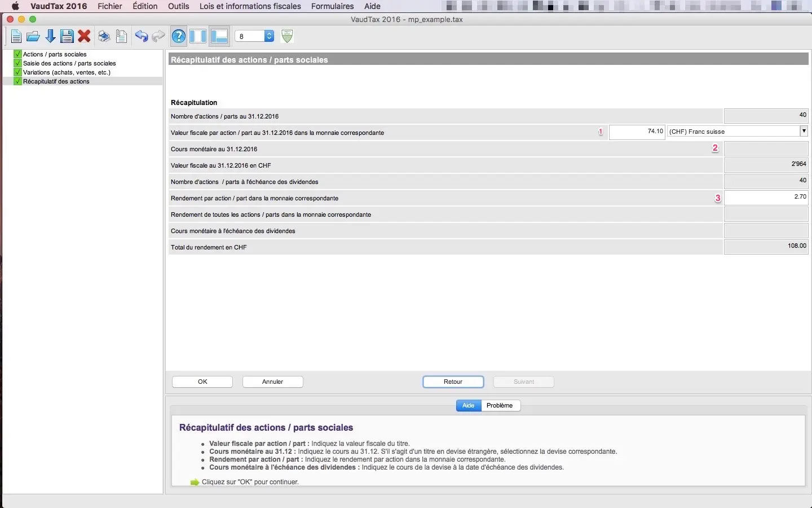Click the OK button
812x508 pixels.
coord(202,382)
